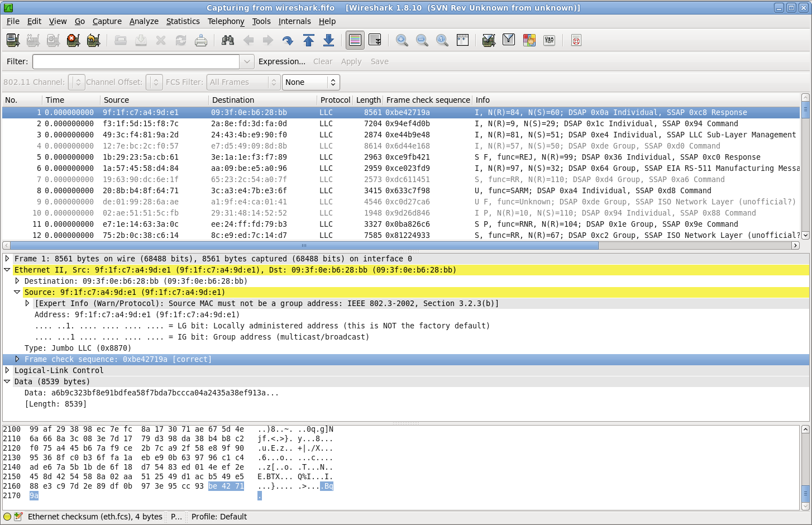
Task: Go back in packet history
Action: 249,40
